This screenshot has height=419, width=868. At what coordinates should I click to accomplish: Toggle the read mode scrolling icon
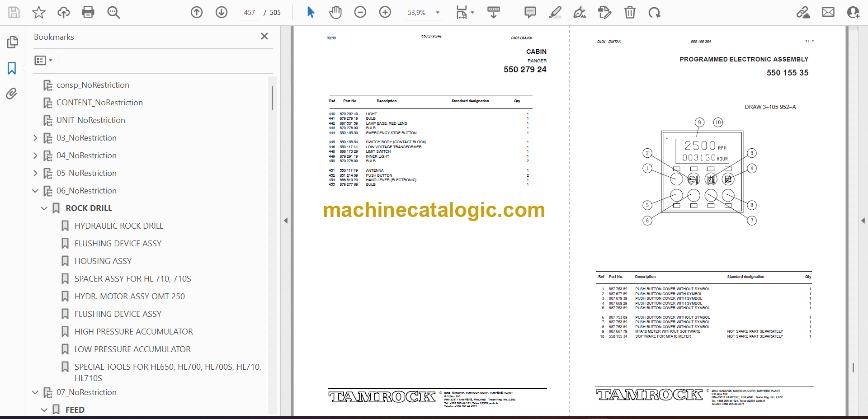(494, 12)
